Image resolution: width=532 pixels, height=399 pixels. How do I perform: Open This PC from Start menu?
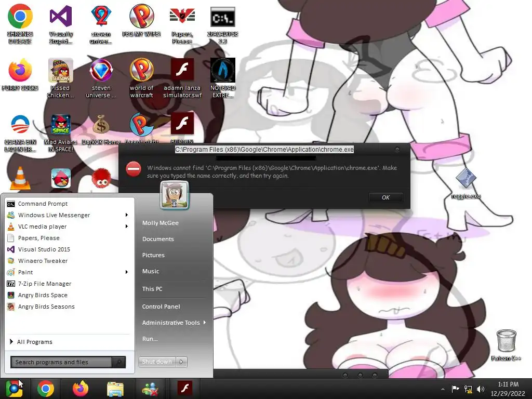pos(152,289)
